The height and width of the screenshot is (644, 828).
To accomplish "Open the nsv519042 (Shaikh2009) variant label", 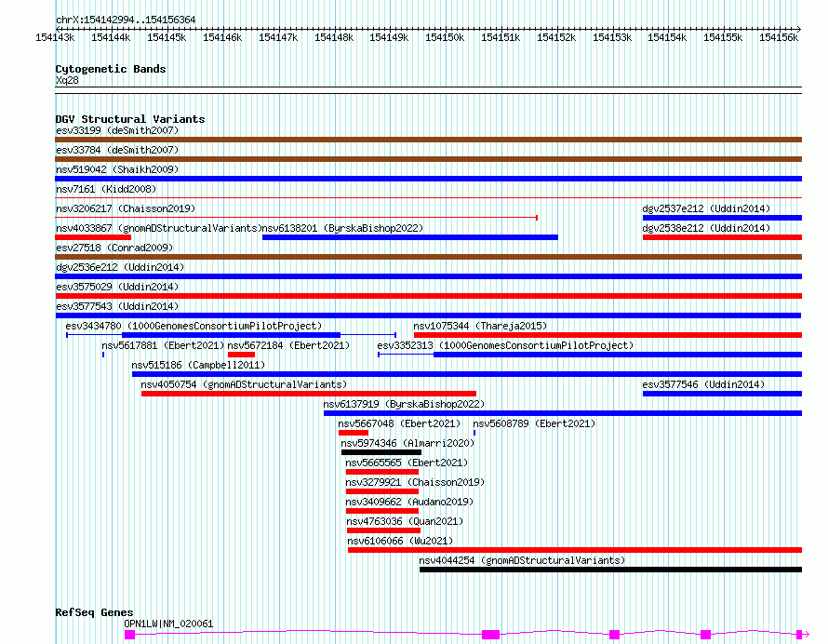I will [x=117, y=169].
